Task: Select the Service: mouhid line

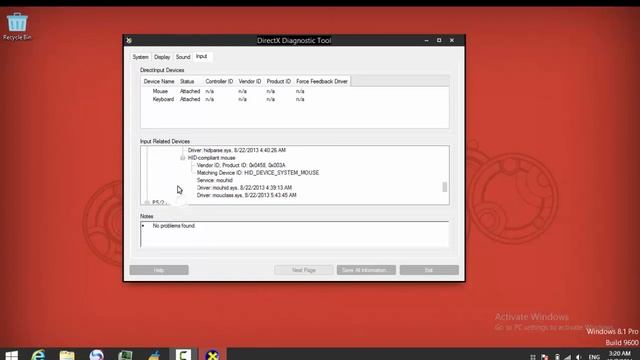Action: [x=215, y=180]
